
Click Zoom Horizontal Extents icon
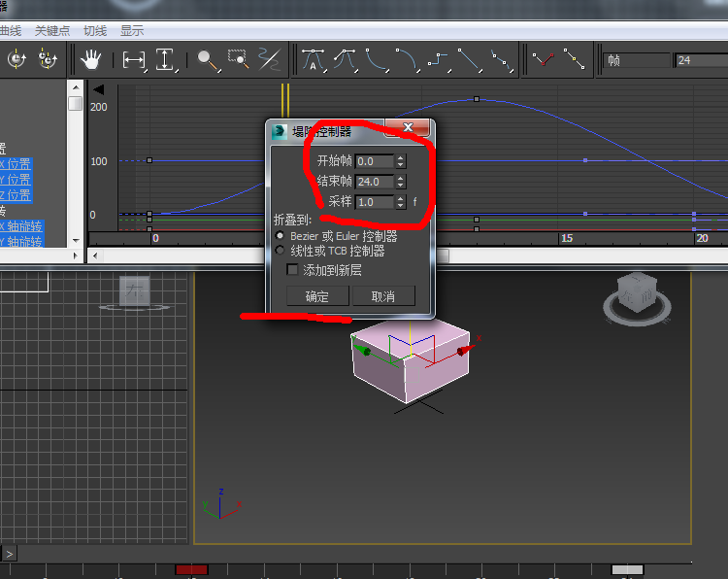pos(134,60)
